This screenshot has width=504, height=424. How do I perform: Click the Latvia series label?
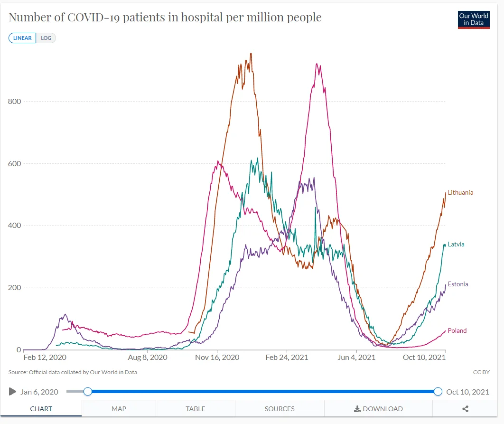[x=456, y=245]
